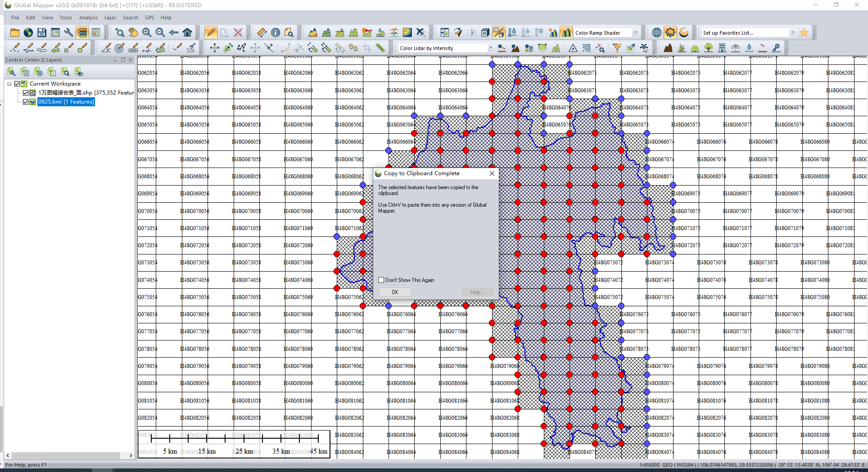
Task: Click the Zoom In magnifier icon
Action: pos(147,32)
